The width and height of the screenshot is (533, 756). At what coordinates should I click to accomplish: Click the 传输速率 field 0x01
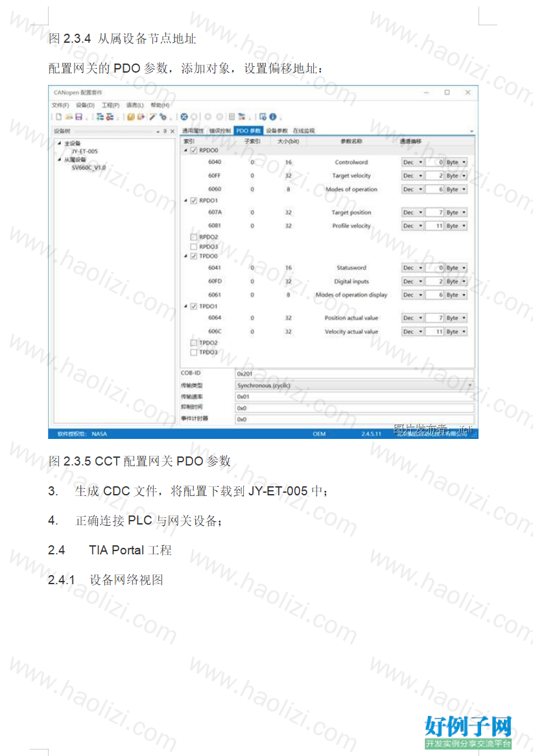point(355,397)
